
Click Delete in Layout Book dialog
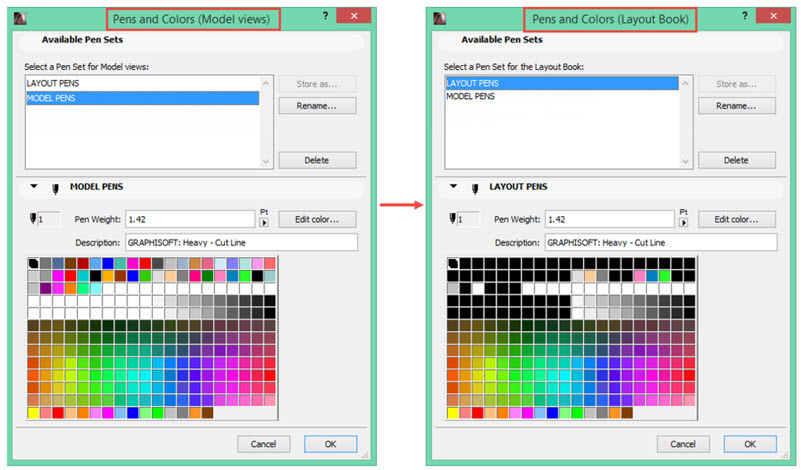tap(737, 160)
